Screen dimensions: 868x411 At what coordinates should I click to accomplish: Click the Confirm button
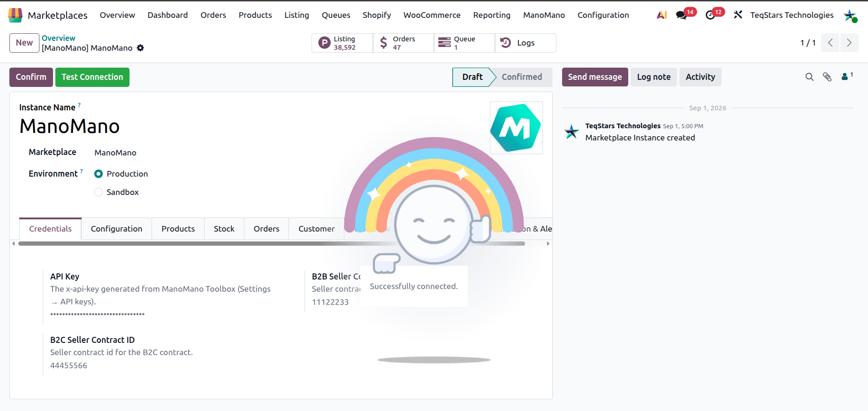pos(31,77)
